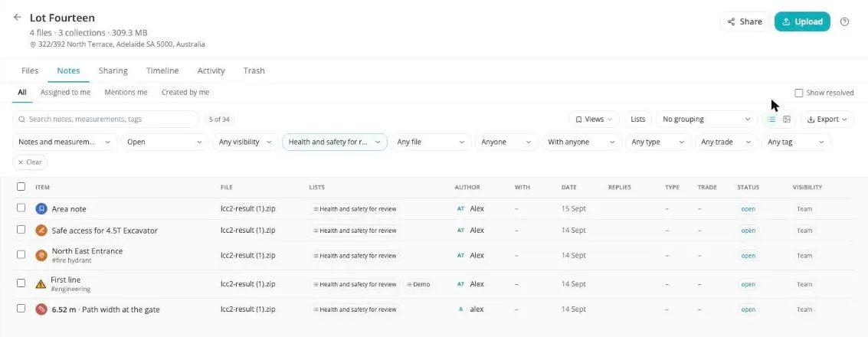Screen dimensions: 868x337
Task: Open the Any type filter
Action: coord(658,142)
